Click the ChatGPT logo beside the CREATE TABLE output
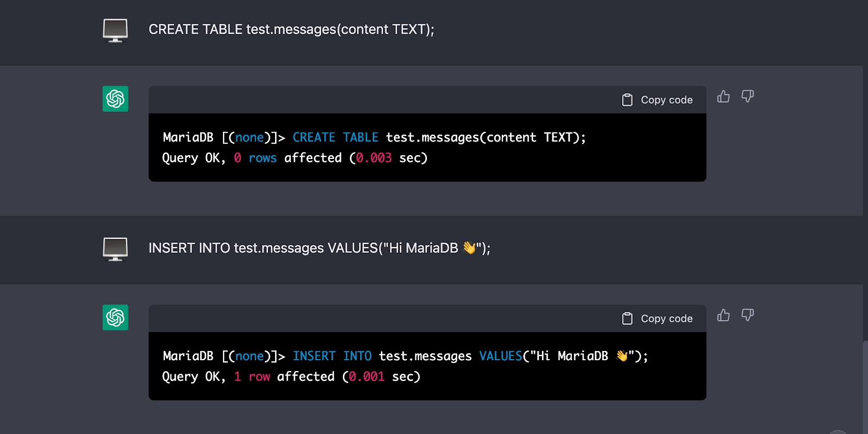 (116, 99)
